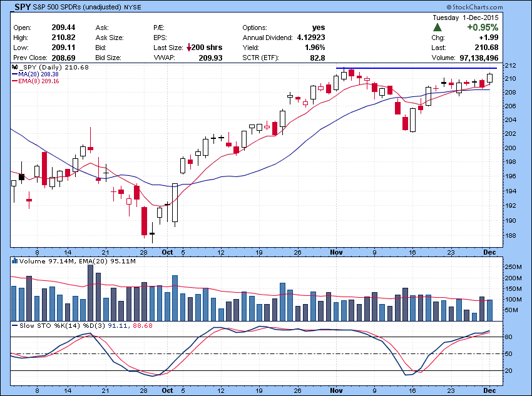The image size is (532, 396).
Task: Click the final white candlestick for Dec 1
Action: [489, 78]
